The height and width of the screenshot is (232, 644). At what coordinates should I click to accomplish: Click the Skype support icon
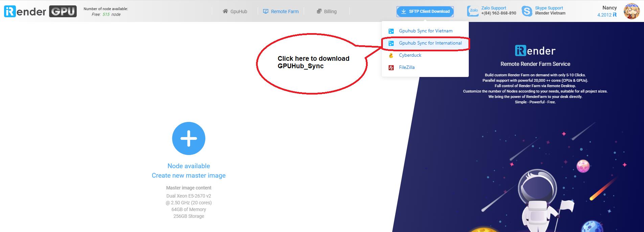527,11
